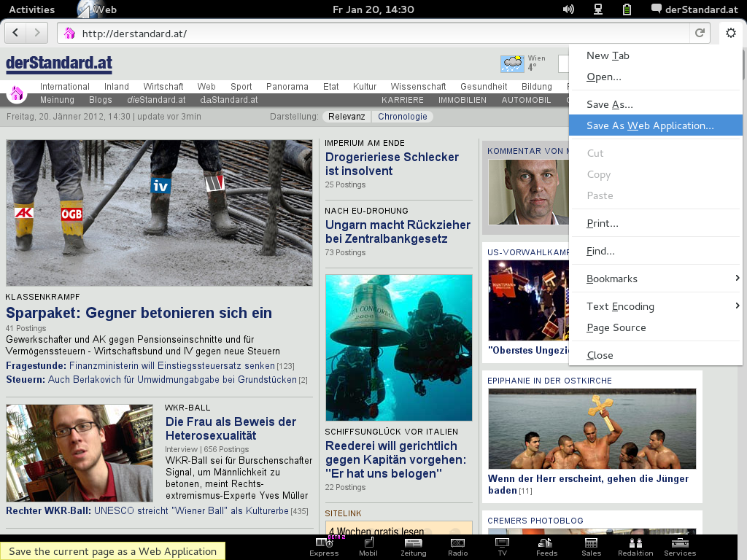
Task: Open the TV icon in bottom bar
Action: (502, 547)
